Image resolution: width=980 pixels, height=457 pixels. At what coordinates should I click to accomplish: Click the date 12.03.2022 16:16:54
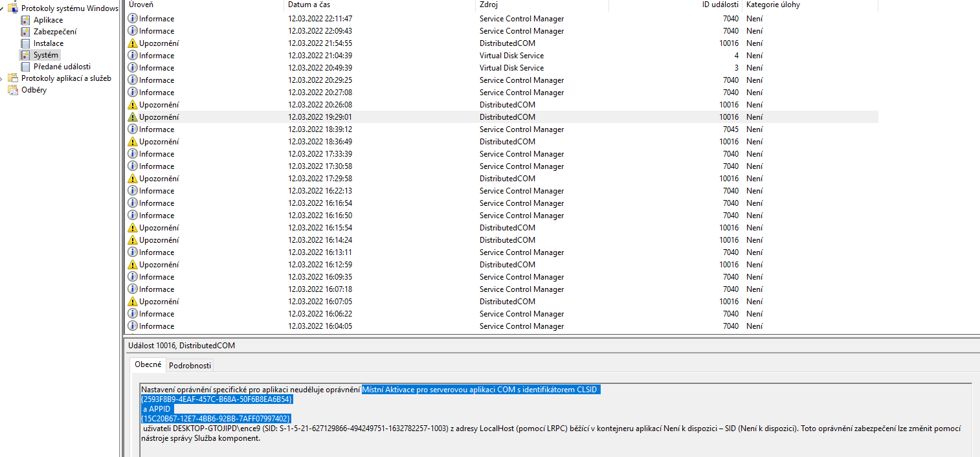(x=320, y=203)
